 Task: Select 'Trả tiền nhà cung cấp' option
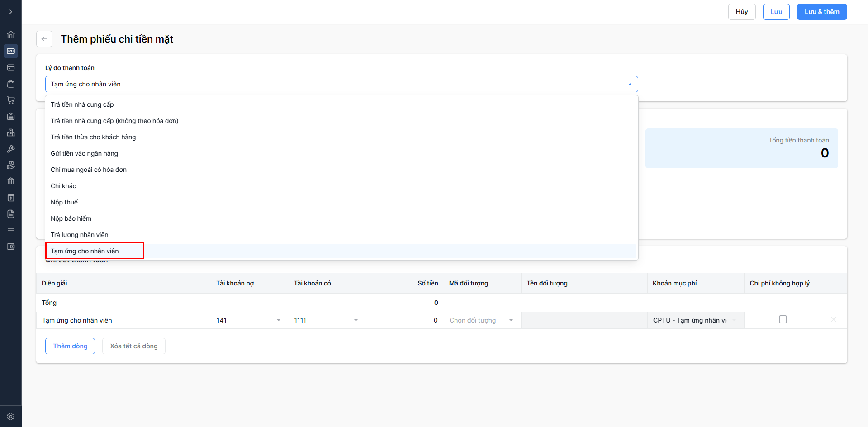tap(82, 104)
